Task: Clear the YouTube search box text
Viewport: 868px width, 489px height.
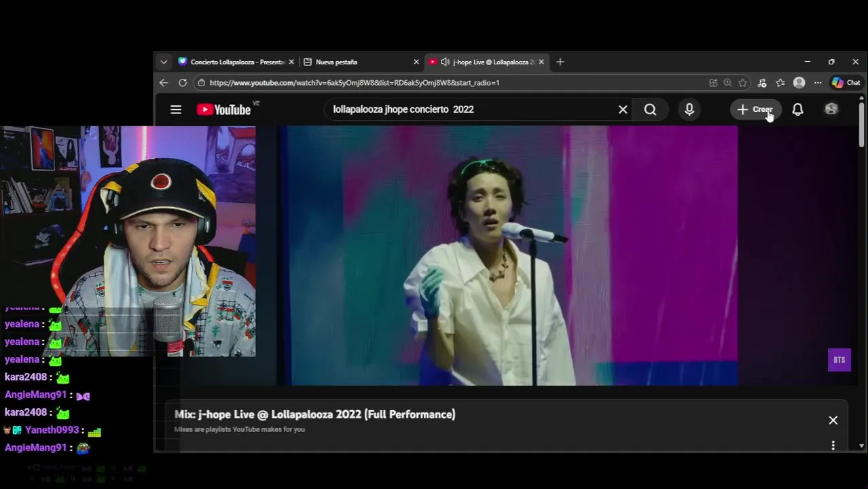Action: coord(623,109)
